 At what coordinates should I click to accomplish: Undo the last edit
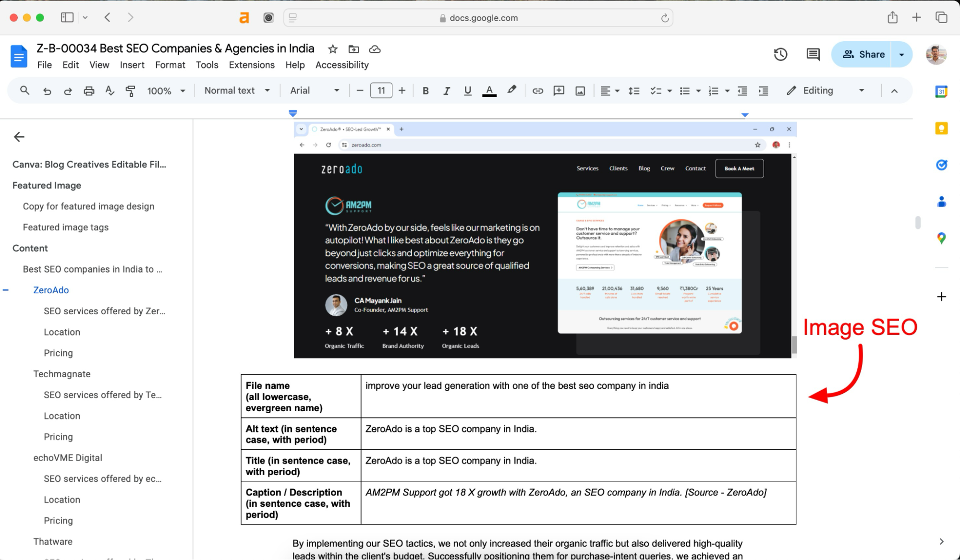47,91
